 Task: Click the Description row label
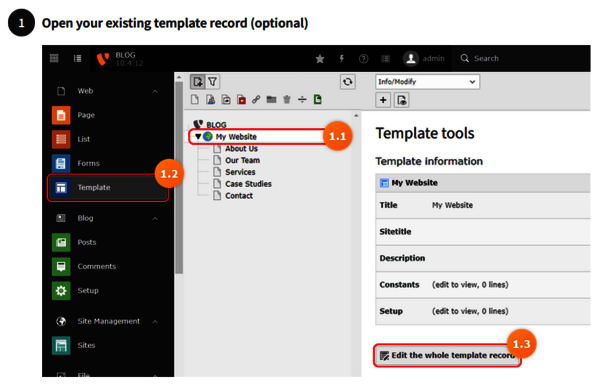pos(402,258)
